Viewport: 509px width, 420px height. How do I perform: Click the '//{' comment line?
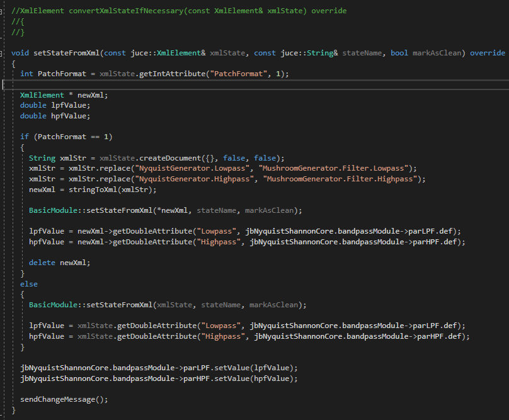click(18, 21)
